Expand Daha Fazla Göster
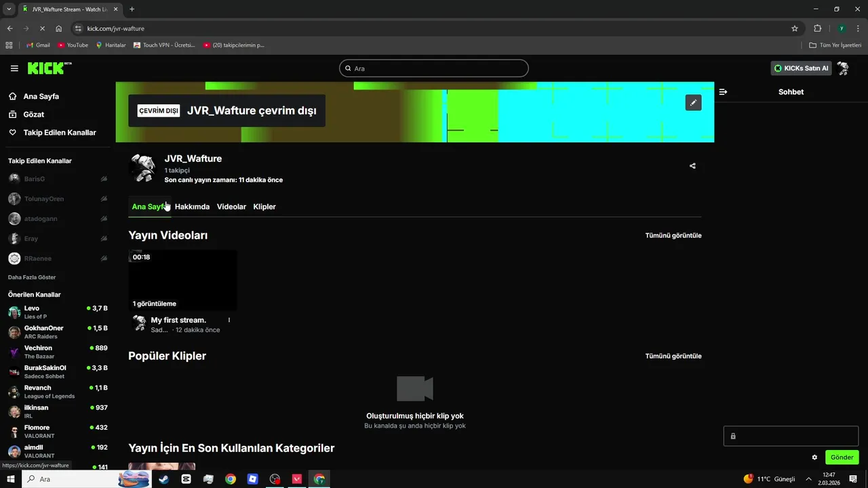The image size is (868, 488). 32,277
